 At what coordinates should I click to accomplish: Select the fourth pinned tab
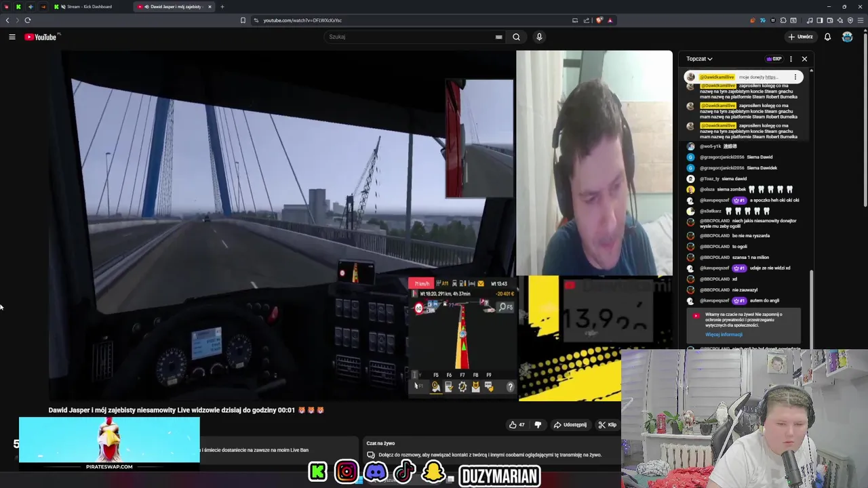point(43,7)
